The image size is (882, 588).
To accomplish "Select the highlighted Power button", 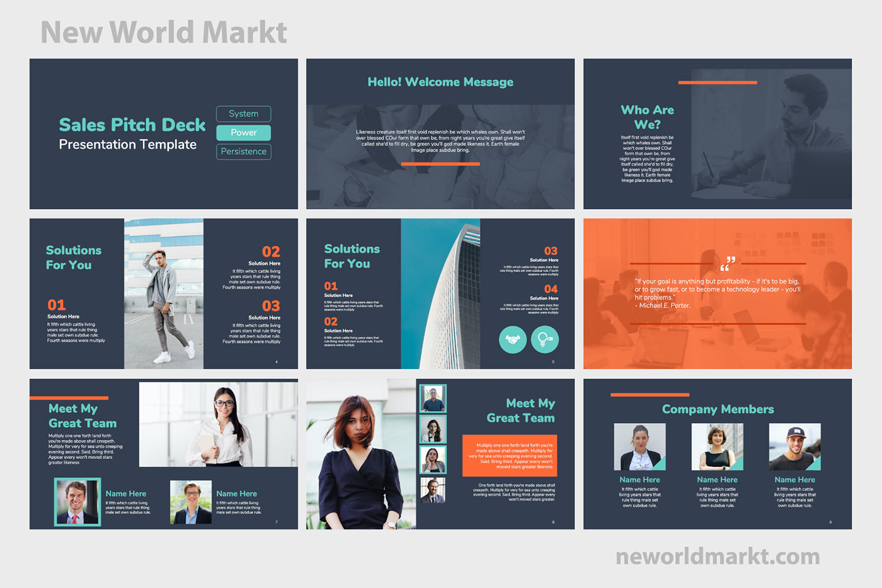I will click(244, 133).
